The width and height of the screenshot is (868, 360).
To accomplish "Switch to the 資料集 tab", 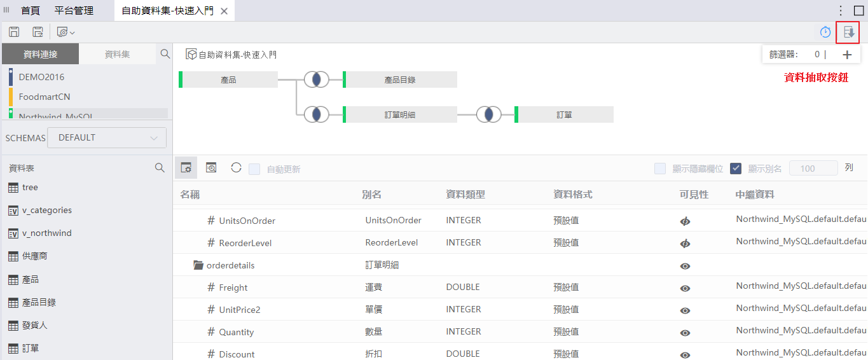I will point(117,55).
